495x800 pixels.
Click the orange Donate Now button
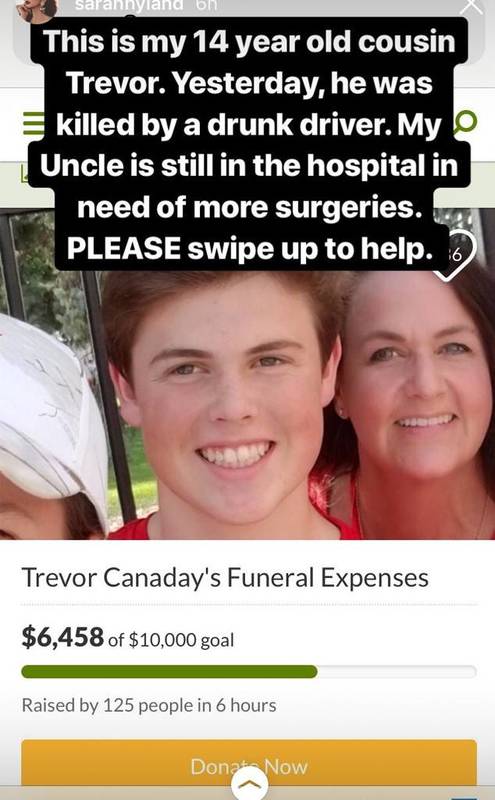[249, 764]
